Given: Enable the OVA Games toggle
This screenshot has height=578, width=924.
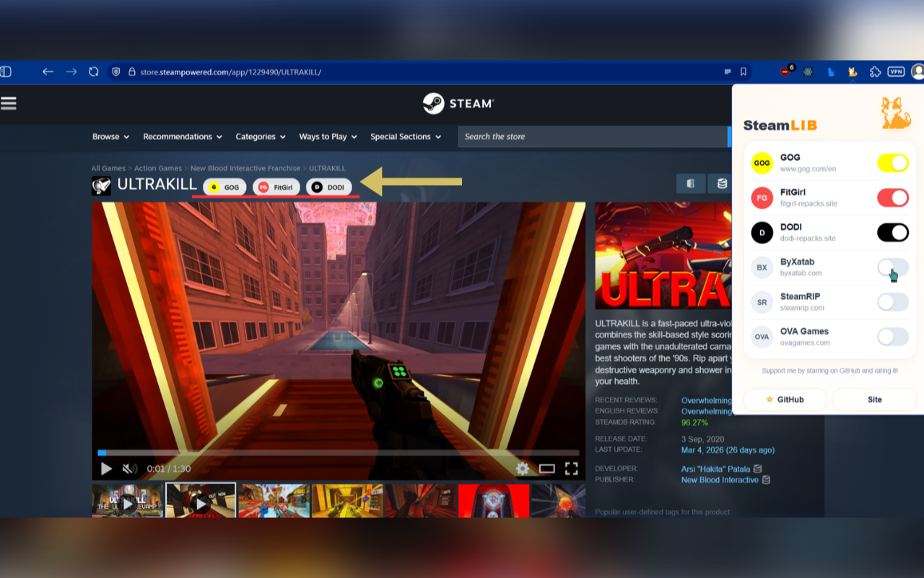Looking at the screenshot, I should tap(892, 337).
